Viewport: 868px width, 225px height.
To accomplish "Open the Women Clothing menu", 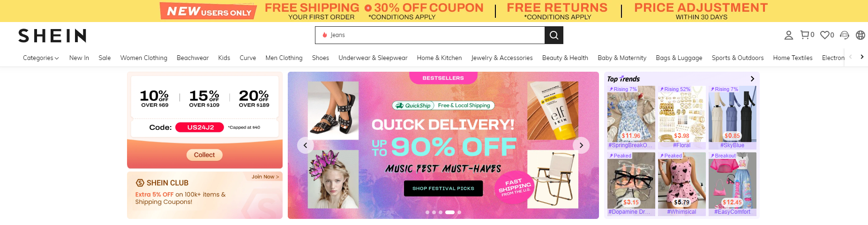I will 143,58.
